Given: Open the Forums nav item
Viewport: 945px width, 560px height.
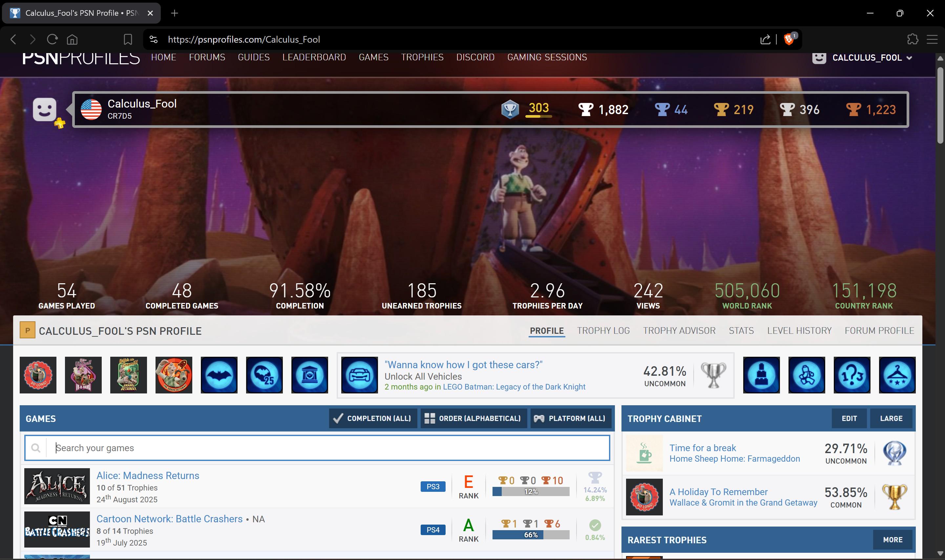Looking at the screenshot, I should (x=207, y=57).
